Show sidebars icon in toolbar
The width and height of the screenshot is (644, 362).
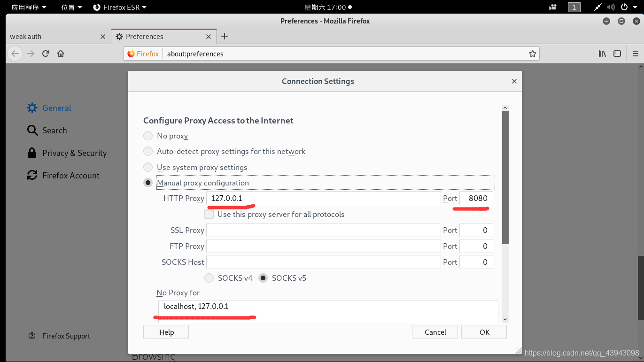click(x=617, y=54)
